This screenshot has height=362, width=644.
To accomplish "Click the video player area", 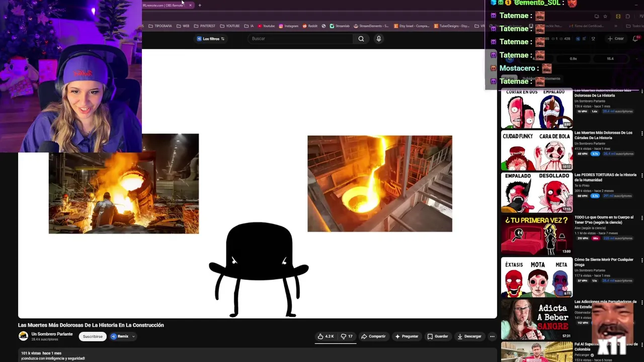I will point(258,184).
